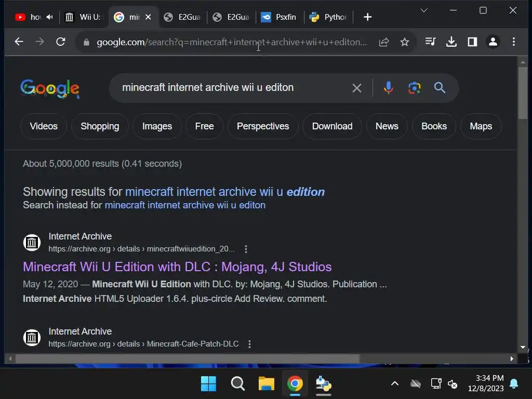Image resolution: width=532 pixels, height=399 pixels.
Task: Open options for minecraftwiiuedition result
Action: pyautogui.click(x=246, y=249)
